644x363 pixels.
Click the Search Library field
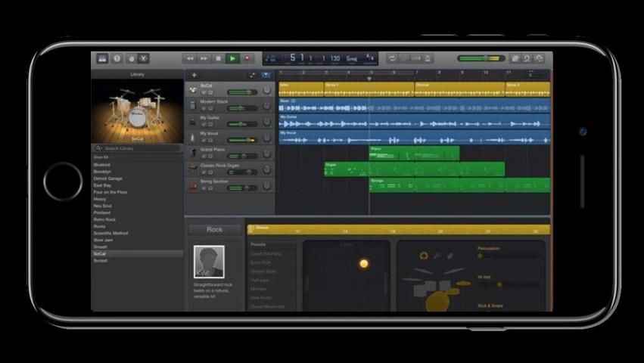pos(137,148)
